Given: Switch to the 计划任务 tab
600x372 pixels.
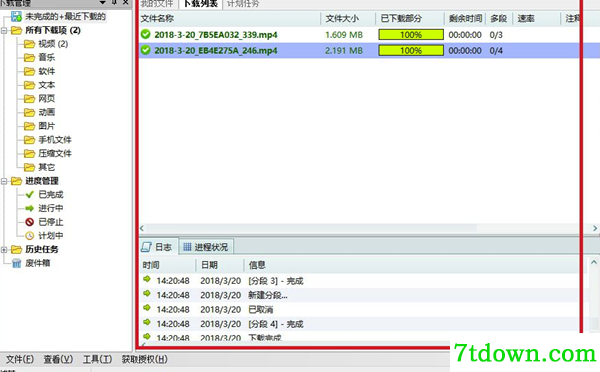Looking at the screenshot, I should click(x=243, y=4).
